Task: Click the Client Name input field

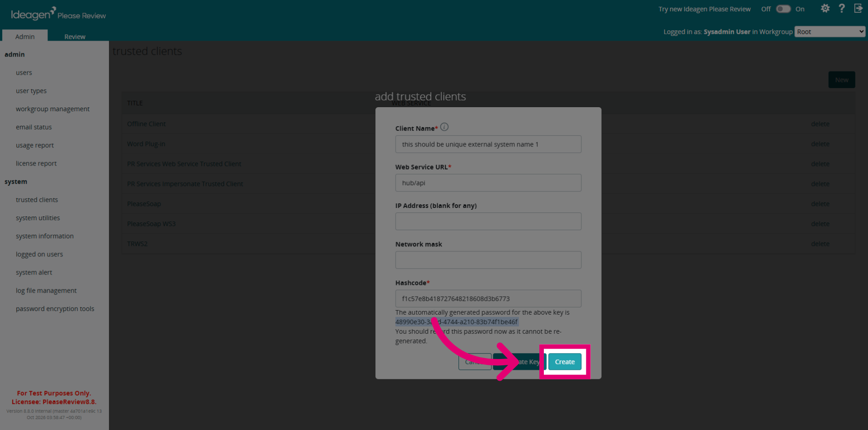Action: point(488,144)
